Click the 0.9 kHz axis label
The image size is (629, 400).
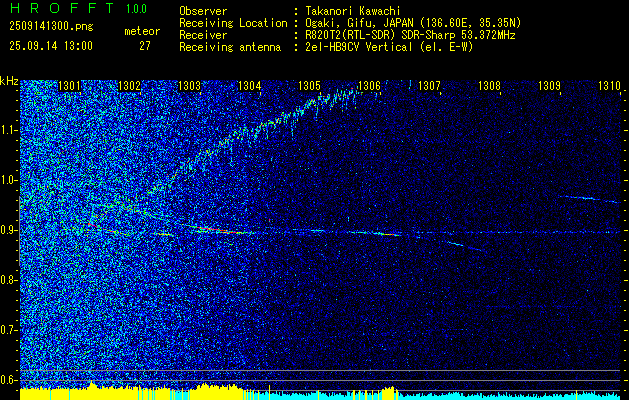pyautogui.click(x=8, y=230)
